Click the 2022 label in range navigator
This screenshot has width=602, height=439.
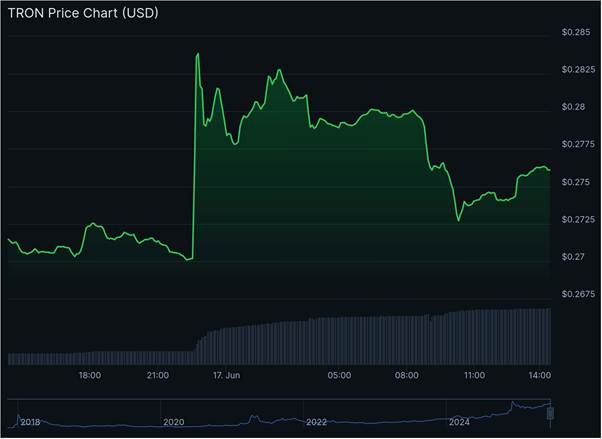pyautogui.click(x=316, y=422)
